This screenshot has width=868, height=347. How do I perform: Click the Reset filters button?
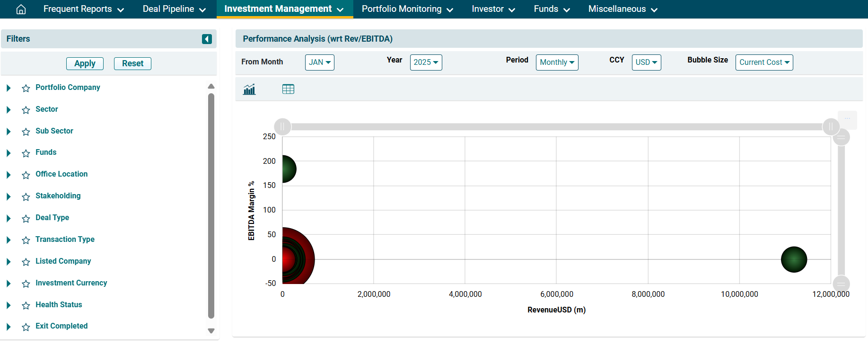(132, 63)
